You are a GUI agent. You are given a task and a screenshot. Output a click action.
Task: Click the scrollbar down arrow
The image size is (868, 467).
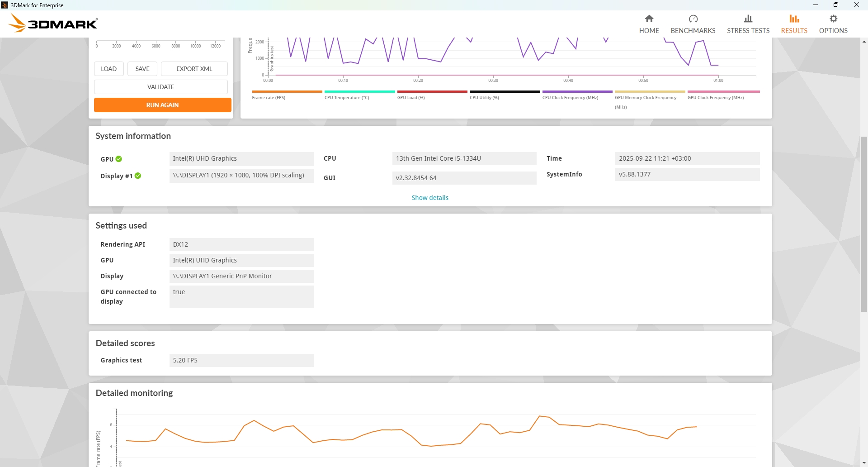pyautogui.click(x=864, y=463)
